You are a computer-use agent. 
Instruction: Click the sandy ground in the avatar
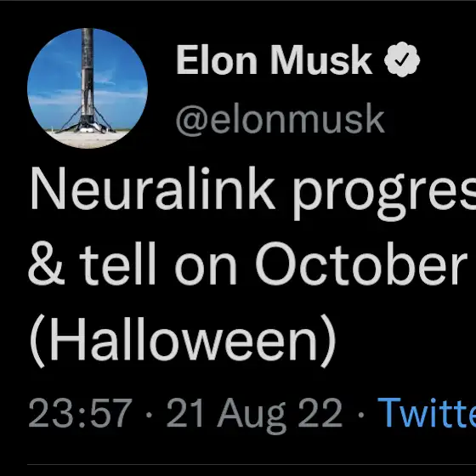point(88,139)
